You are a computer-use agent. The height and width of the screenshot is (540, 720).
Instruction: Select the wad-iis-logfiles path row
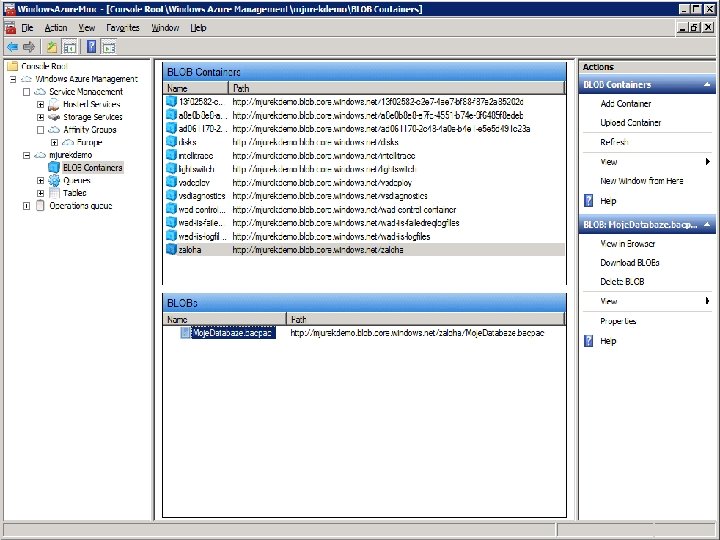pos(331,236)
